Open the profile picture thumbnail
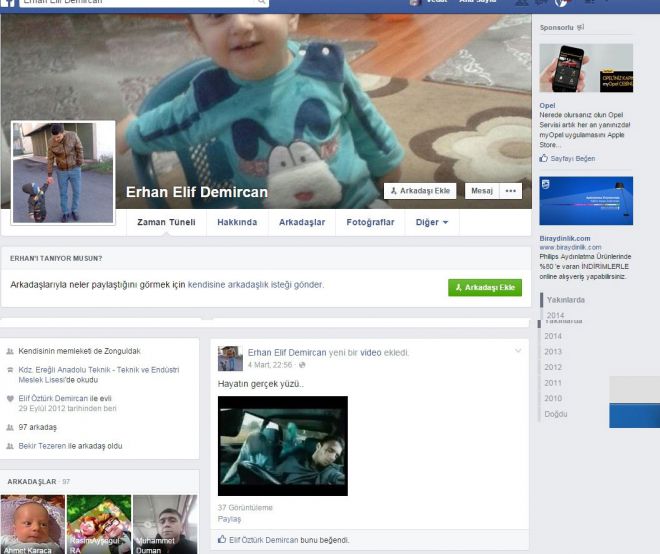This screenshot has width=660, height=554. coord(63,173)
